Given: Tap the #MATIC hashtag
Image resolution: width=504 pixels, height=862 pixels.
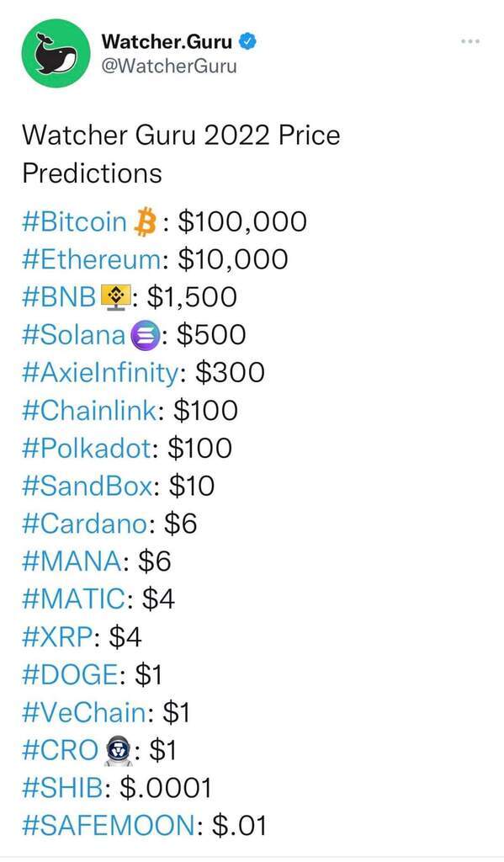Looking at the screenshot, I should [74, 599].
